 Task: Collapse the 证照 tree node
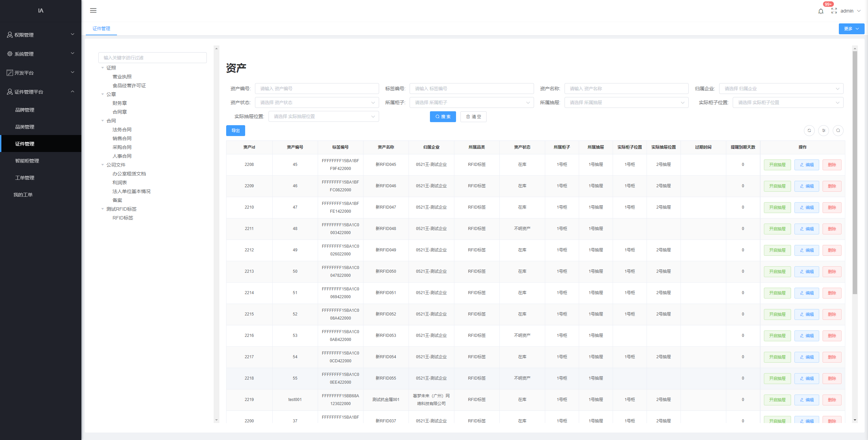(x=103, y=68)
